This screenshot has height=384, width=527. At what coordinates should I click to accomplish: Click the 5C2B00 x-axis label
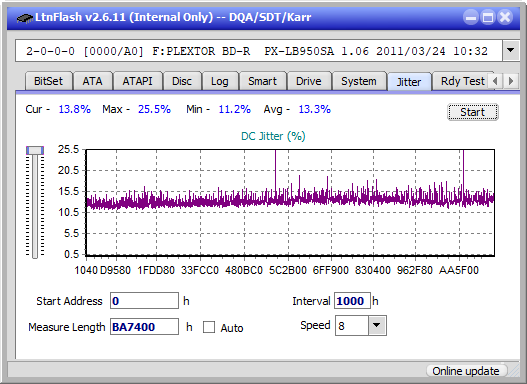[288, 270]
